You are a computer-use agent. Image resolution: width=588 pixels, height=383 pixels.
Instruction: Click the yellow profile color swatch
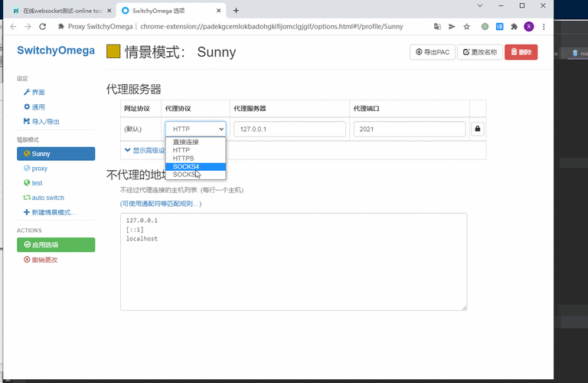tap(113, 52)
